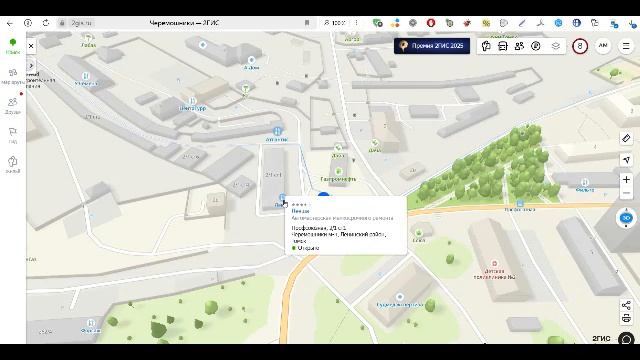This screenshot has height=360, width=640.
Task: Open the circled 8 notifications button
Action: tap(580, 46)
